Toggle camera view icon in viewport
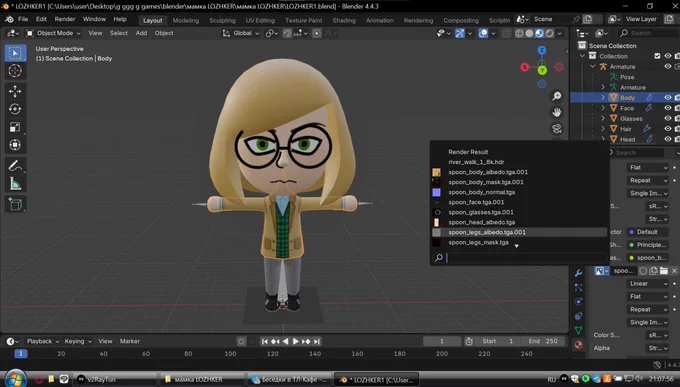Screen dimensions: 680x387 click(x=557, y=128)
